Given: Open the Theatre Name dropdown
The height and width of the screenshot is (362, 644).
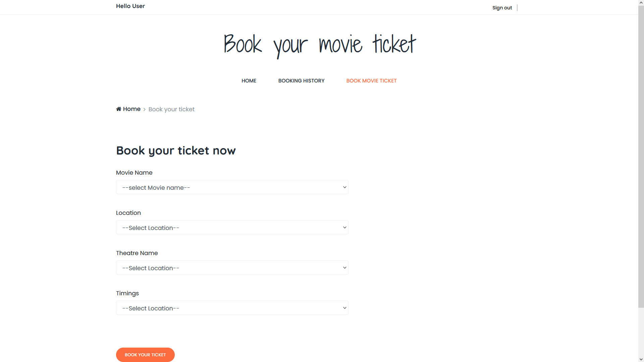Looking at the screenshot, I should pyautogui.click(x=232, y=267).
